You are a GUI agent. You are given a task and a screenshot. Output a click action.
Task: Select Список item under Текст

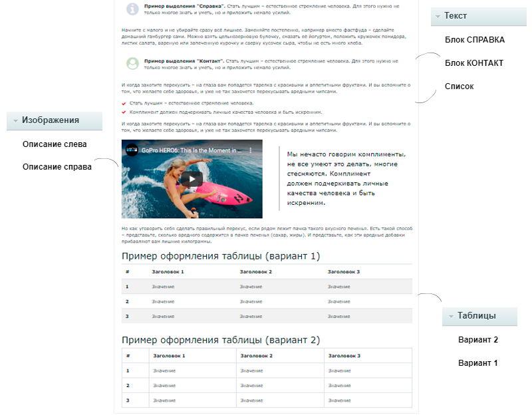click(459, 86)
